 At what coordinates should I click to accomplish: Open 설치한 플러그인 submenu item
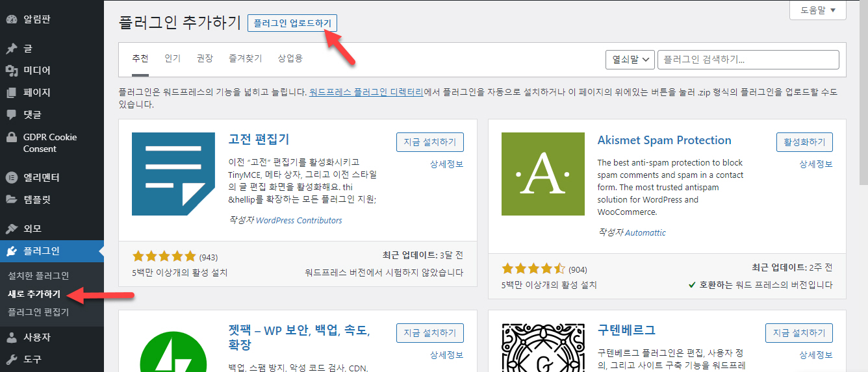(38, 276)
